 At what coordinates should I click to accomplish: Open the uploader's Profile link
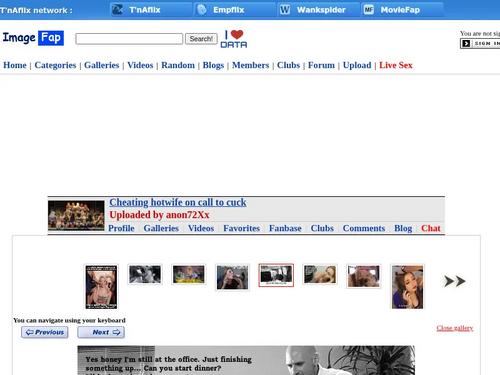coord(121,228)
